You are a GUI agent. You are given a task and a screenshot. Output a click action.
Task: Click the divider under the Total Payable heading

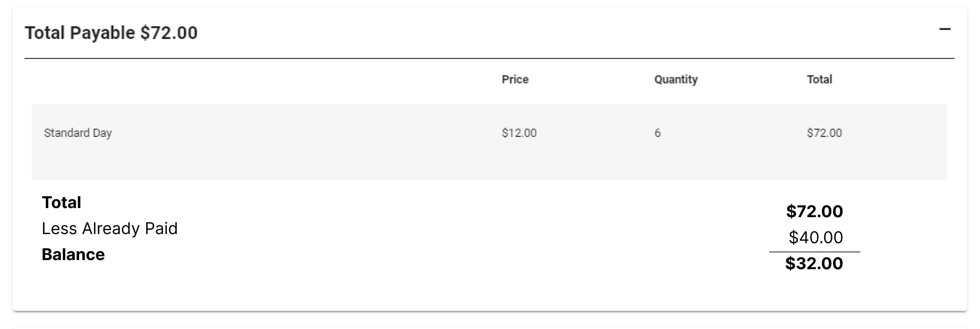(489, 59)
